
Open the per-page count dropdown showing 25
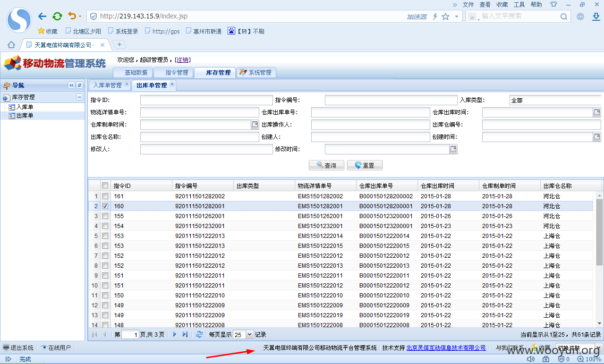coord(250,334)
